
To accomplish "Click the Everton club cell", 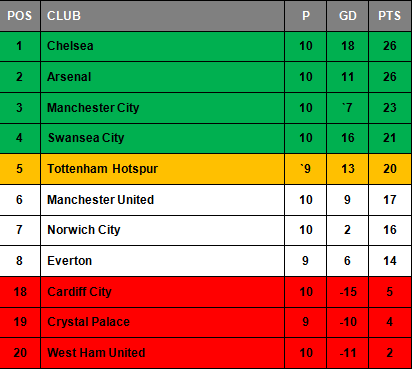I will tap(163, 261).
